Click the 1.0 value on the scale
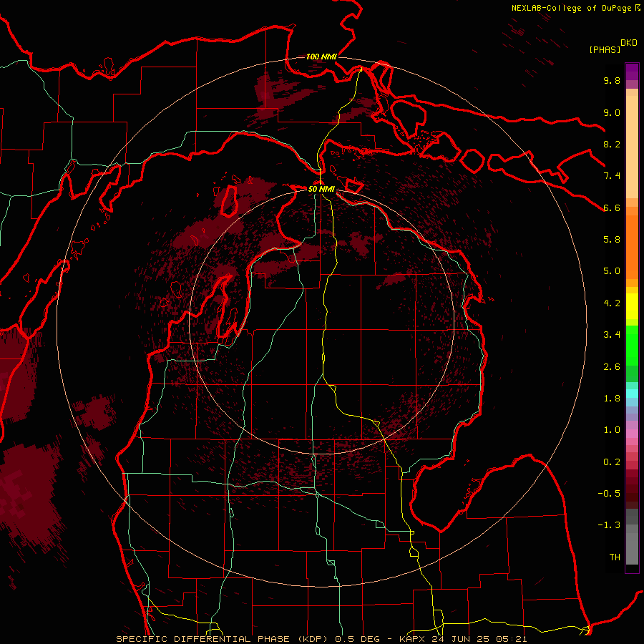This screenshot has width=644, height=644. 612,430
